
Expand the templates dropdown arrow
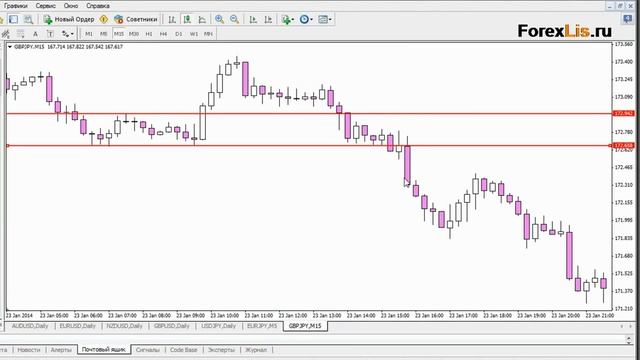[x=330, y=20]
